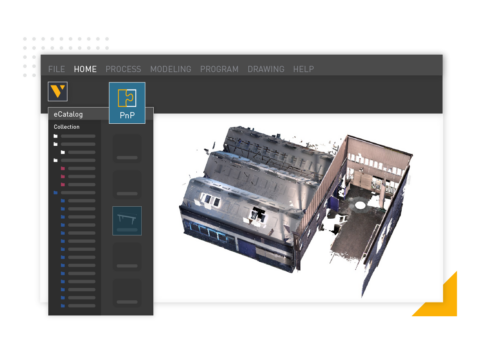Open the PROGRAM menu
Image resolution: width=480 pixels, height=360 pixels.
(x=219, y=69)
